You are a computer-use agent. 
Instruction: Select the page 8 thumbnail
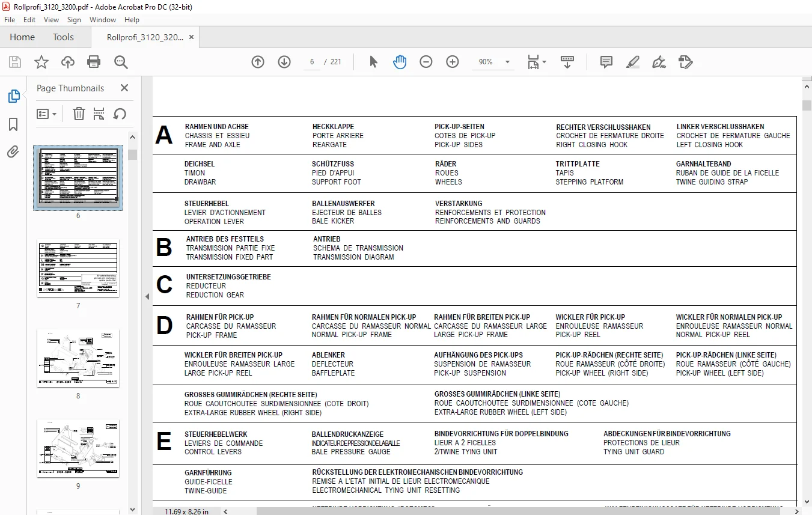[x=78, y=358]
